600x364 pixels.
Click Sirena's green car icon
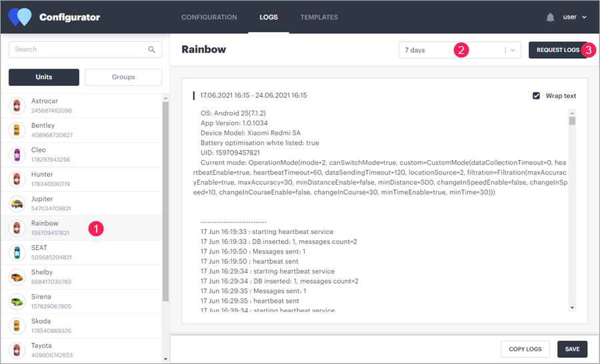click(17, 301)
